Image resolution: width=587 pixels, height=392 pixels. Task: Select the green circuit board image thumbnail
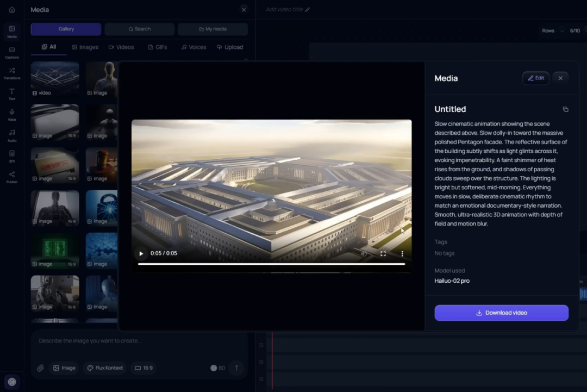click(x=55, y=251)
